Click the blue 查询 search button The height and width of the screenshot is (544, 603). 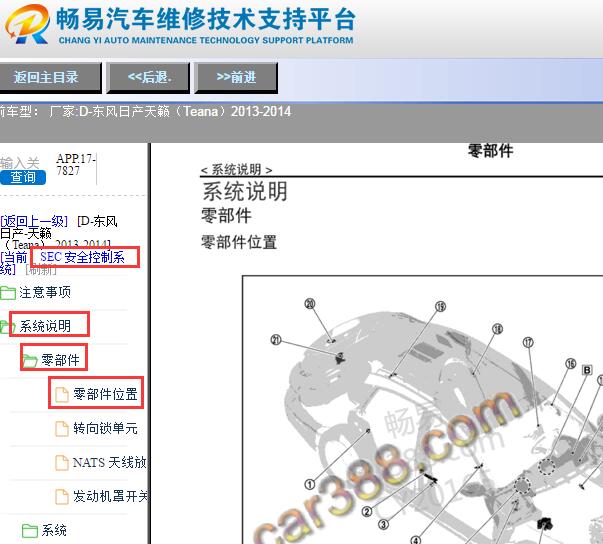(x=23, y=177)
